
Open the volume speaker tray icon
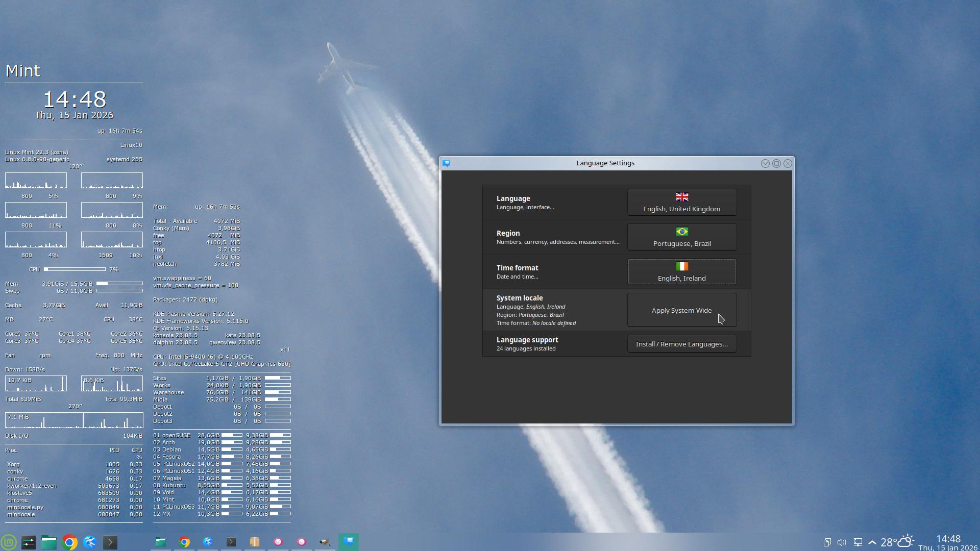(842, 542)
